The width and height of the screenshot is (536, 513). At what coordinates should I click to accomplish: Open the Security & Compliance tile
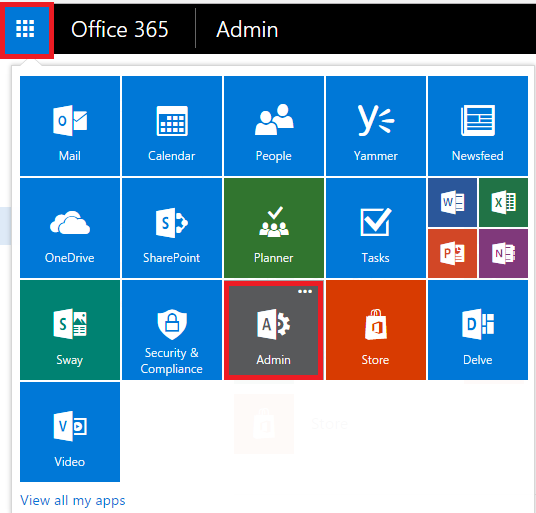172,330
